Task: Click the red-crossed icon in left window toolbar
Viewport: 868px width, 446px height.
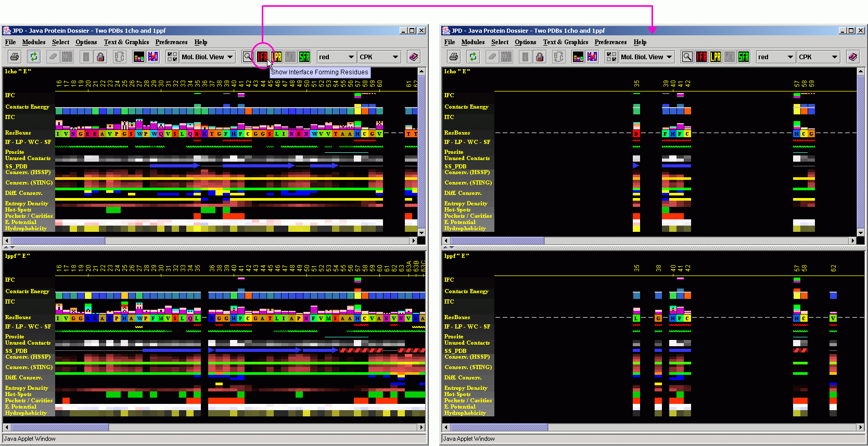Action: tap(153, 57)
